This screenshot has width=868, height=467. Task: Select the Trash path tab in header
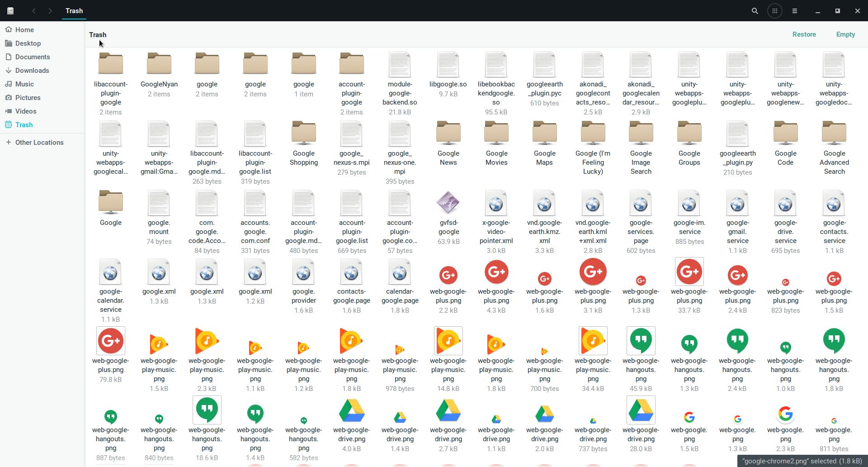coord(74,11)
